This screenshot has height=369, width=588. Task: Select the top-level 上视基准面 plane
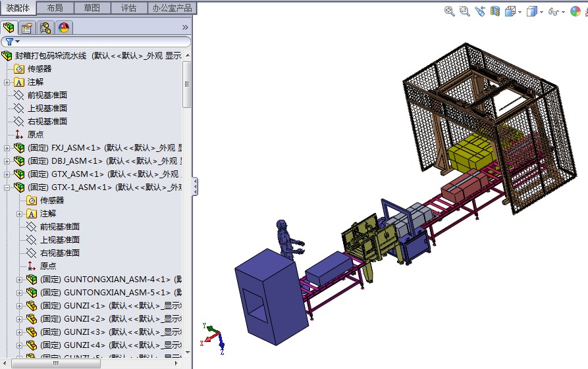coord(47,109)
